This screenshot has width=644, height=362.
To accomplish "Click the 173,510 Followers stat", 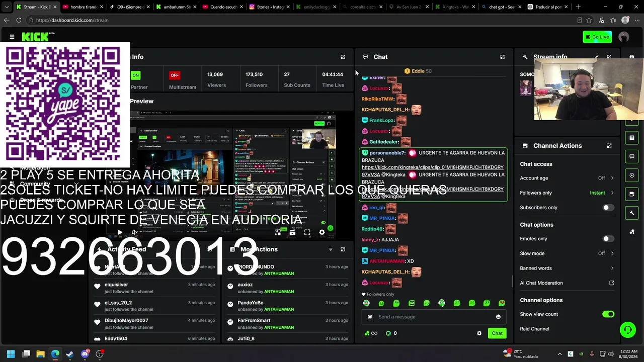I will (x=257, y=79).
